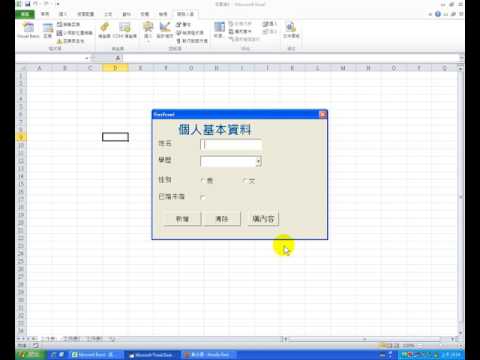Open the File tab
Viewport: 480px width, 360px height.
(25, 14)
